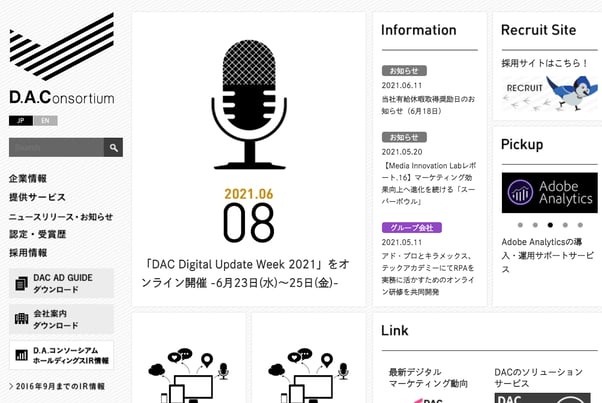Open the 提供サービス menu item
The height and width of the screenshot is (403, 602).
pyautogui.click(x=37, y=197)
